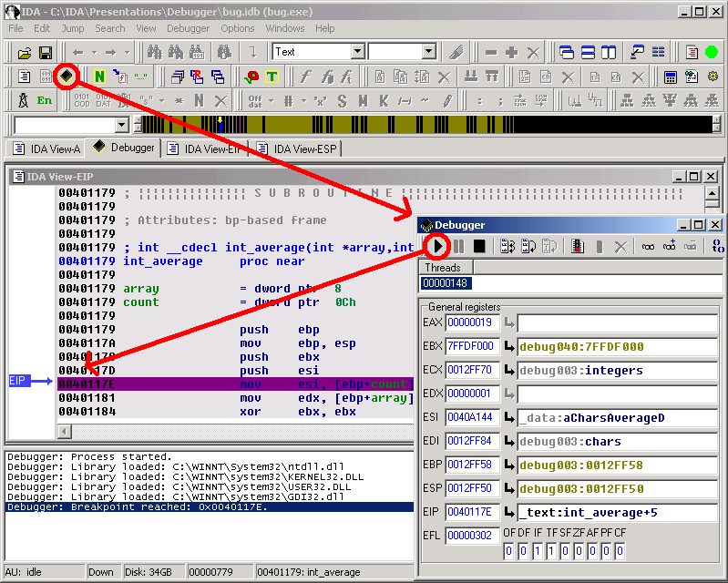Click the open file folder icon

coord(24,53)
